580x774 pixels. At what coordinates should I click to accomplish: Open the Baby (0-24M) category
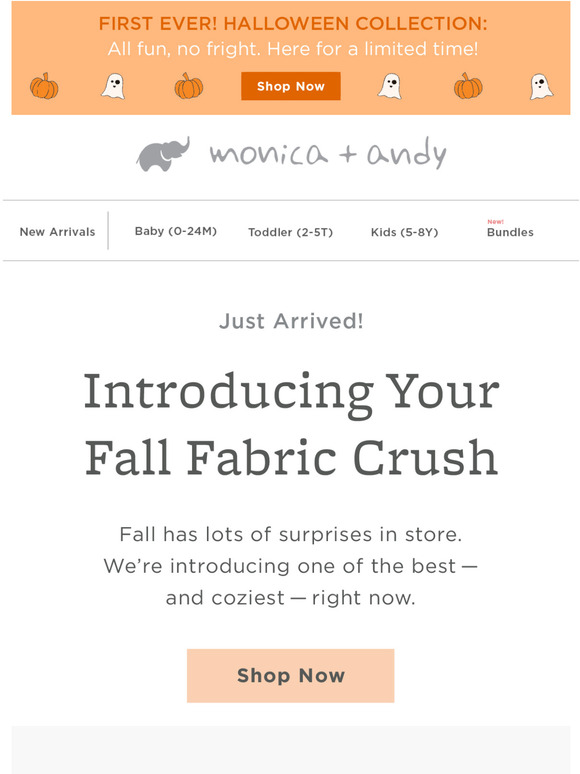[x=176, y=231]
